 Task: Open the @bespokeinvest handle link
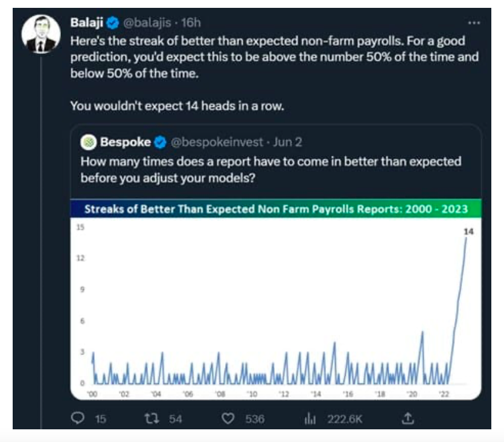point(217,142)
